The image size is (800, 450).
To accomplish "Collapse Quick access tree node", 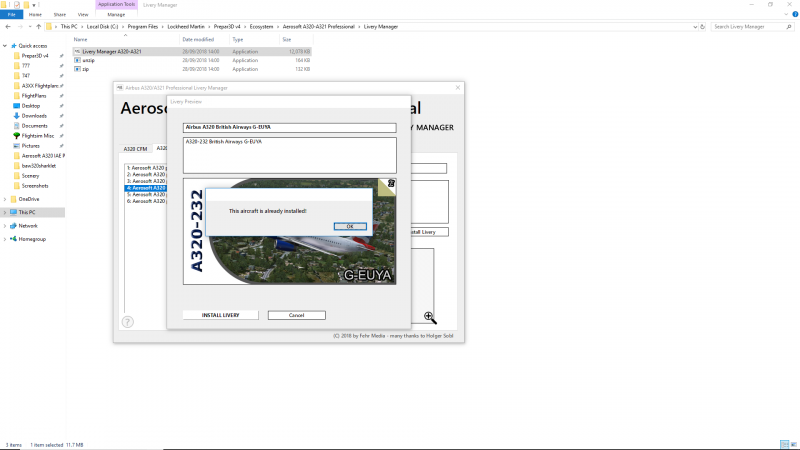I will click(5, 46).
